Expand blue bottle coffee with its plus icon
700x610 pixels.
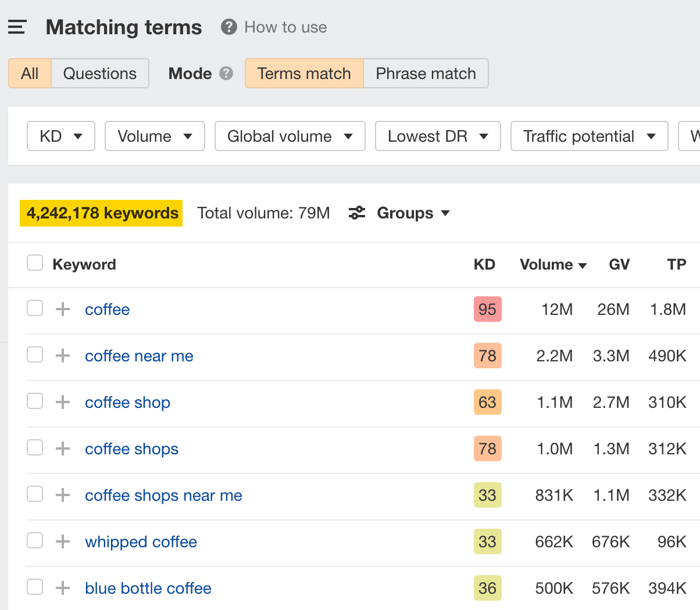[x=62, y=587]
